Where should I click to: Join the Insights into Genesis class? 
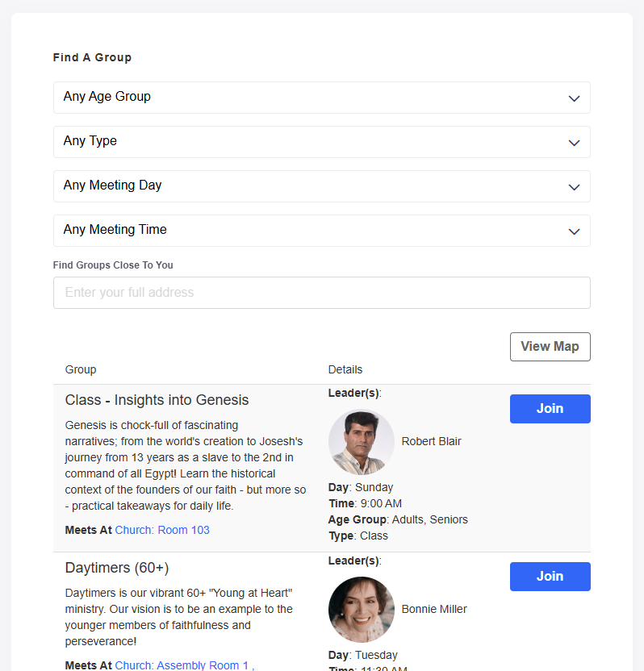[550, 409]
